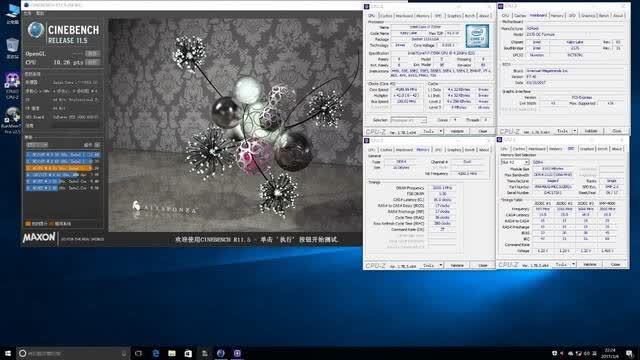Image resolution: width=640 pixels, height=360 pixels.
Task: Toggle the orange legend checkbox in Cinebench
Action: tap(28, 224)
